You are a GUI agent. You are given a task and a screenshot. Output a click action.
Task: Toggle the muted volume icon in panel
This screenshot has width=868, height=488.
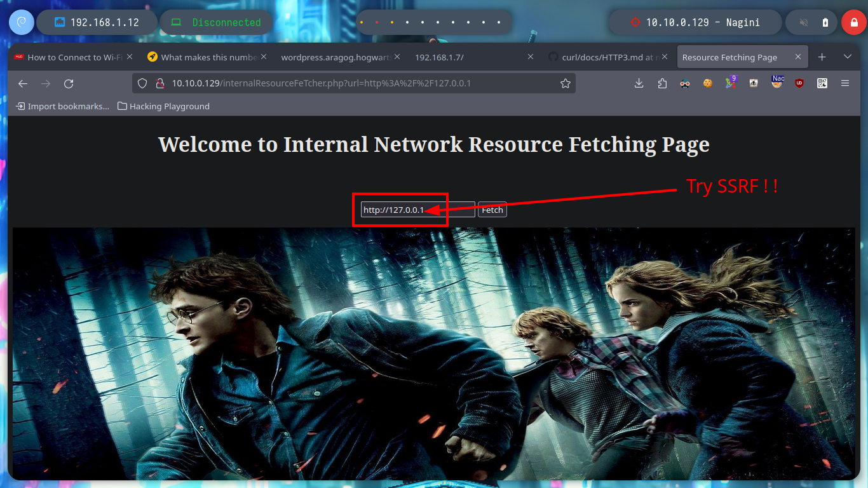pos(804,22)
